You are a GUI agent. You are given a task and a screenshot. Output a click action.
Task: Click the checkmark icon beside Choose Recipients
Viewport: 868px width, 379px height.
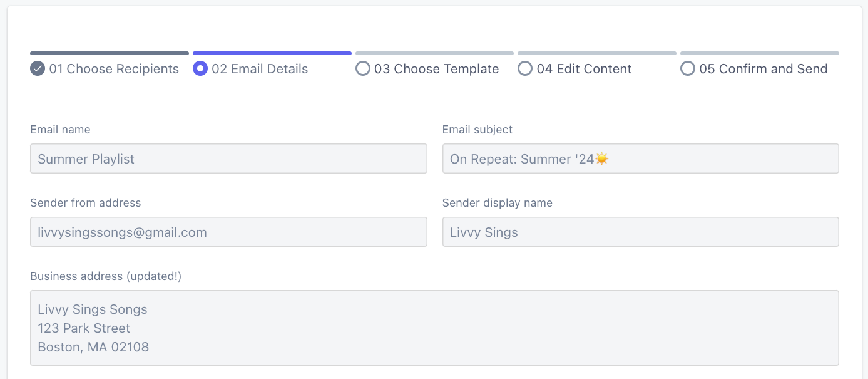[x=38, y=69]
